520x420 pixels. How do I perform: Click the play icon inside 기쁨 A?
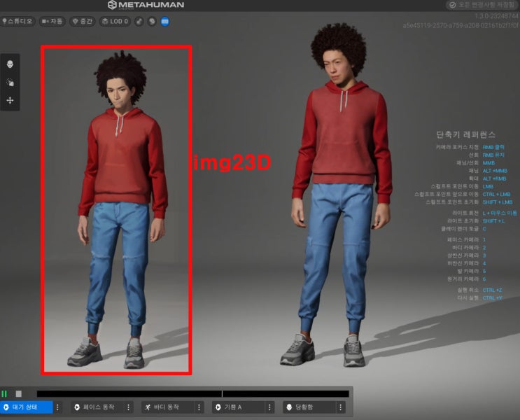(218, 407)
